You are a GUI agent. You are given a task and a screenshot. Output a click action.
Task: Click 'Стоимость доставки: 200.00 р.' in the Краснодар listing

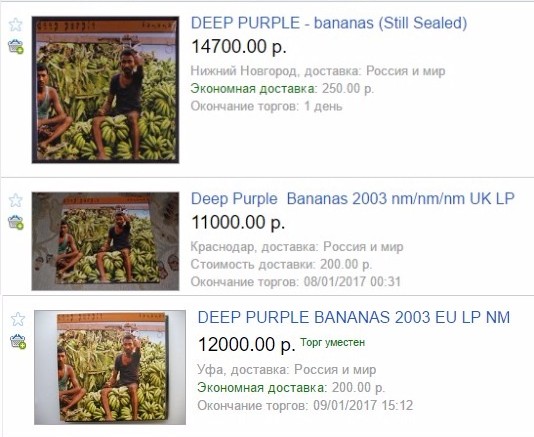[x=281, y=264]
